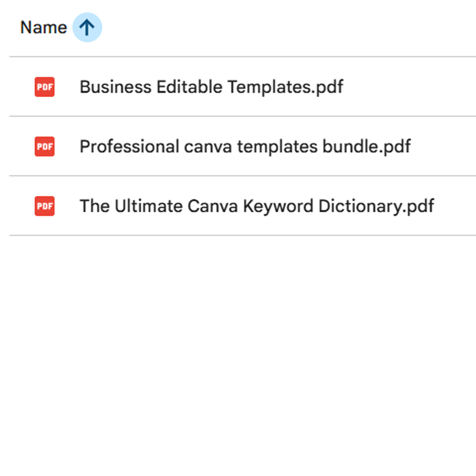
Task: Pick the file starting with "The Ultimate Canva"
Action: point(257,206)
